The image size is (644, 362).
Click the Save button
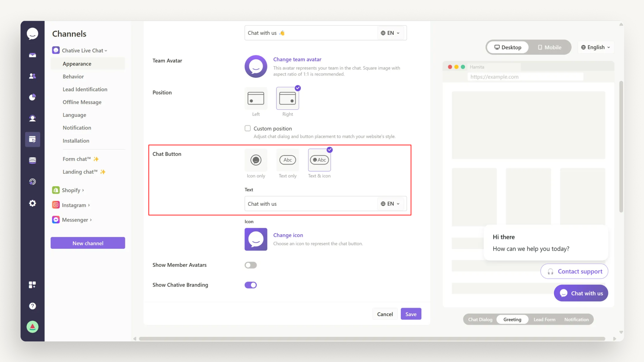[411, 314]
